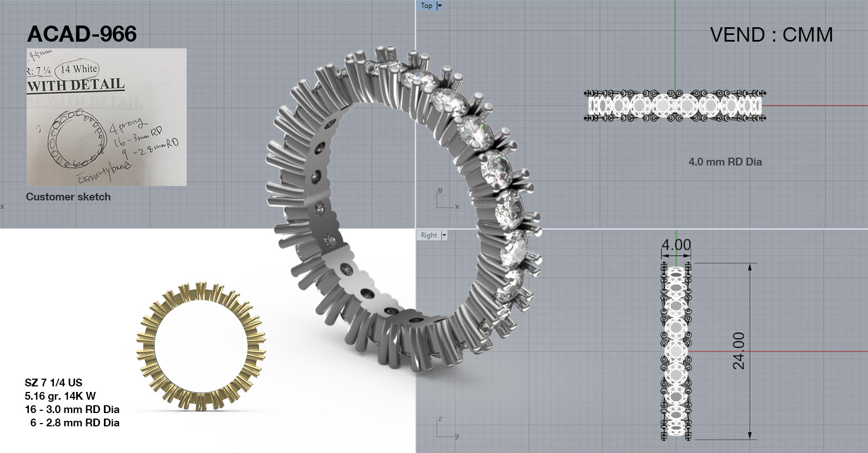Image resolution: width=868 pixels, height=453 pixels.
Task: Click the Customer sketch caption
Action: 68,197
